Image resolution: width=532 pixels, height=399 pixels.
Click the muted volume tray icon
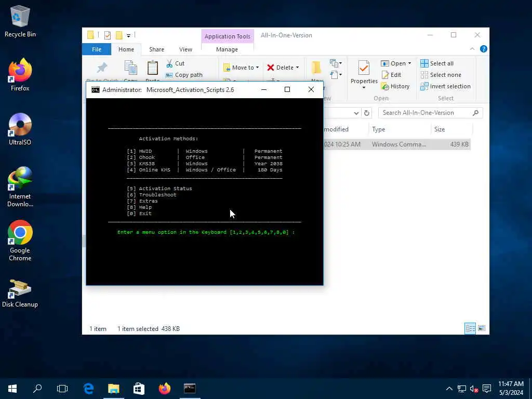pyautogui.click(x=474, y=389)
